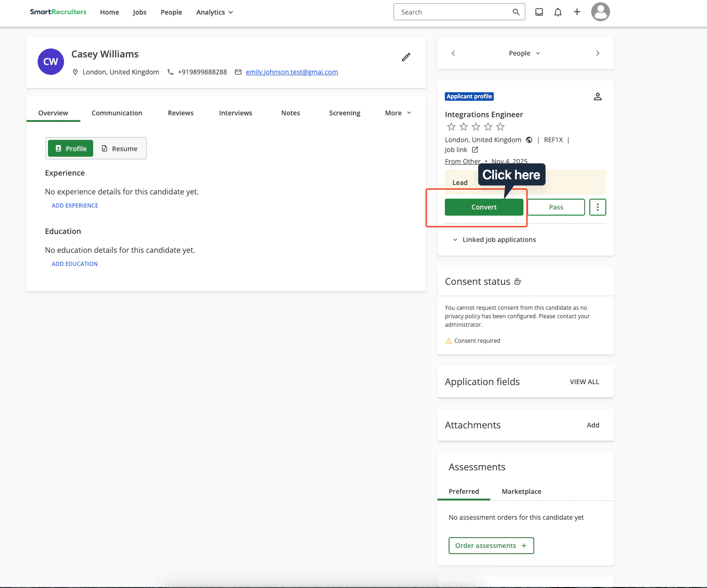Open three-dot more actions menu
The width and height of the screenshot is (707, 588).
pyautogui.click(x=598, y=207)
